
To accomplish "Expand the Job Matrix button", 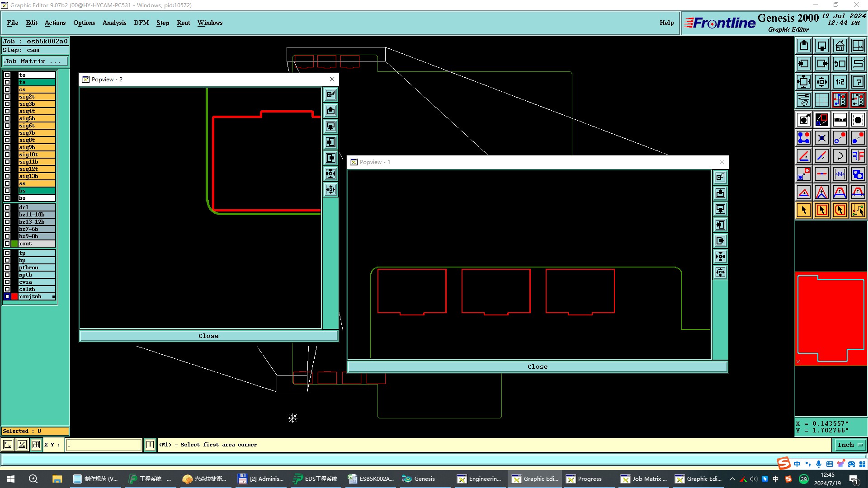I will [35, 61].
